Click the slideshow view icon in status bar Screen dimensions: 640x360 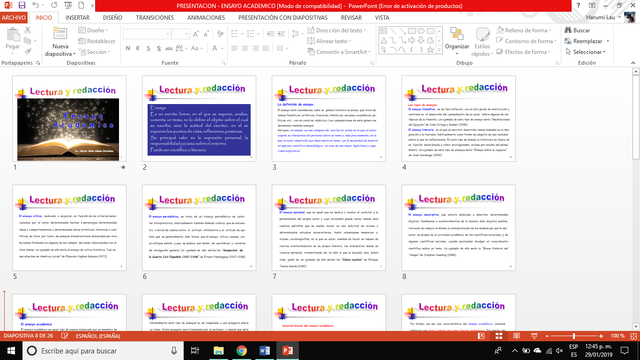pyautogui.click(x=534, y=336)
